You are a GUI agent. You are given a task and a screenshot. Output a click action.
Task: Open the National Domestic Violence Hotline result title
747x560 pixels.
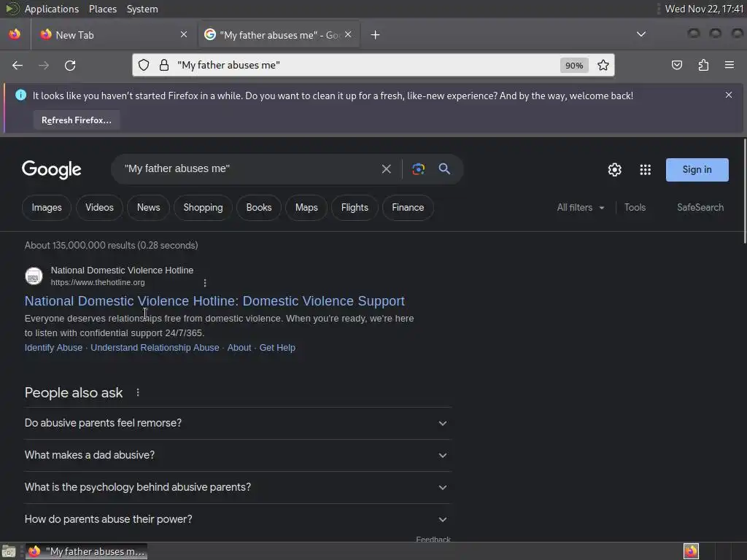click(x=215, y=301)
